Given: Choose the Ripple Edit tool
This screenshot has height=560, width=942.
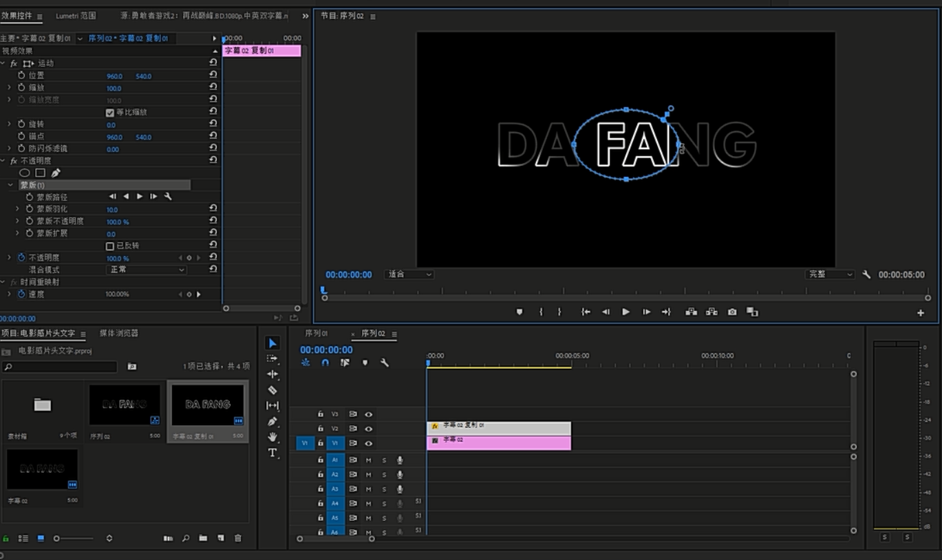Looking at the screenshot, I should click(x=272, y=374).
